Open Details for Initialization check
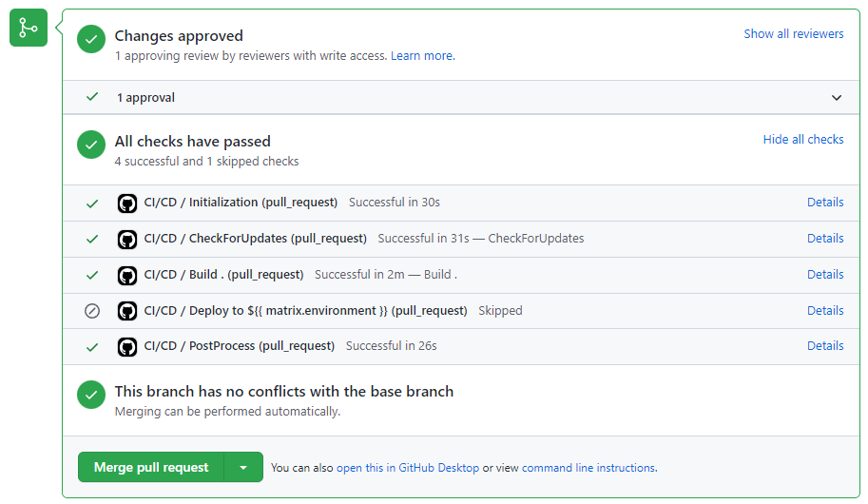 825,203
